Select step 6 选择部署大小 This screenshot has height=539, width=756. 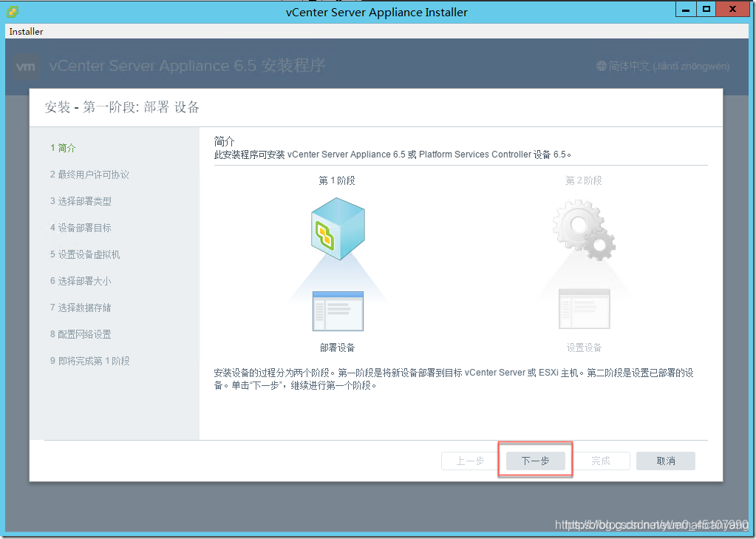[81, 281]
